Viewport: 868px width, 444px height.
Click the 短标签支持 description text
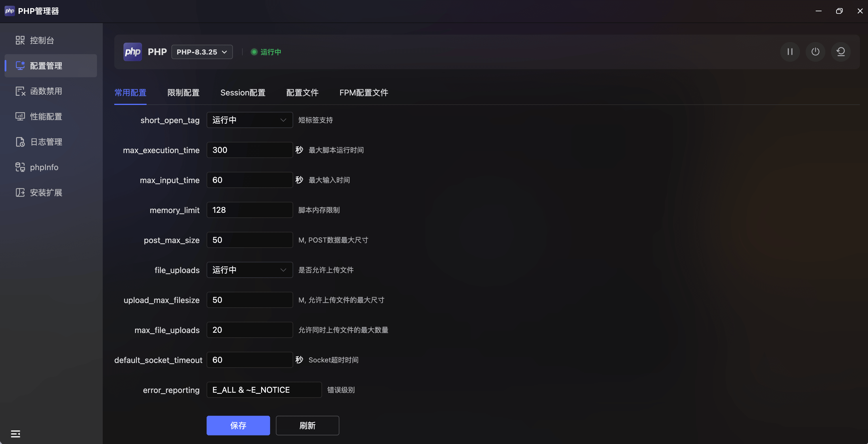tap(315, 120)
